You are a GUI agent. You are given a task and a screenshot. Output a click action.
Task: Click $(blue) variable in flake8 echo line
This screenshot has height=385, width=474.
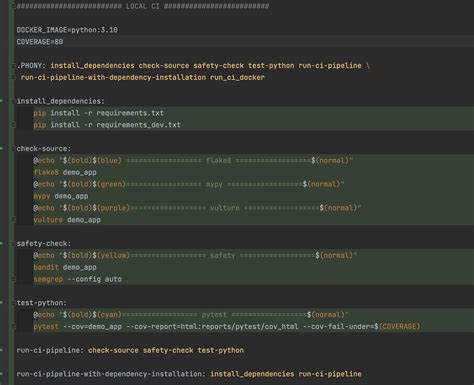pos(107,161)
